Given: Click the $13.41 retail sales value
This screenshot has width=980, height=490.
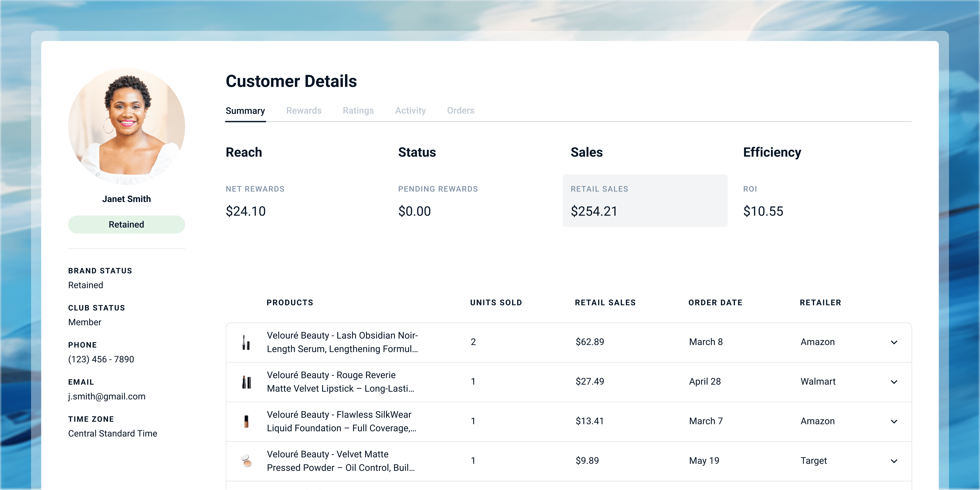Looking at the screenshot, I should (x=589, y=421).
